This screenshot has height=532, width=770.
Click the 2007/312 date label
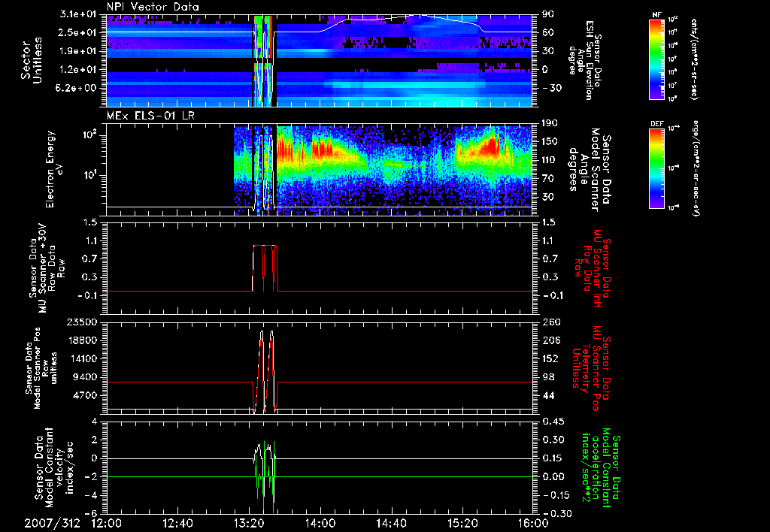[53, 523]
